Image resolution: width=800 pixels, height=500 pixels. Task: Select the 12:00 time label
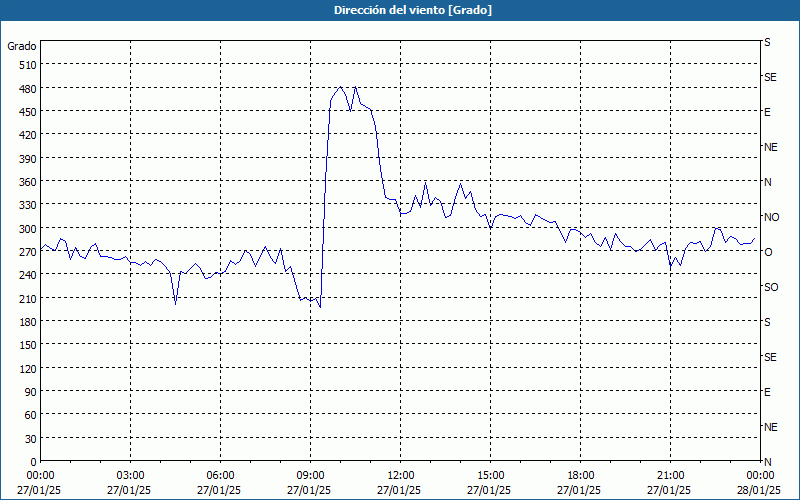401,476
